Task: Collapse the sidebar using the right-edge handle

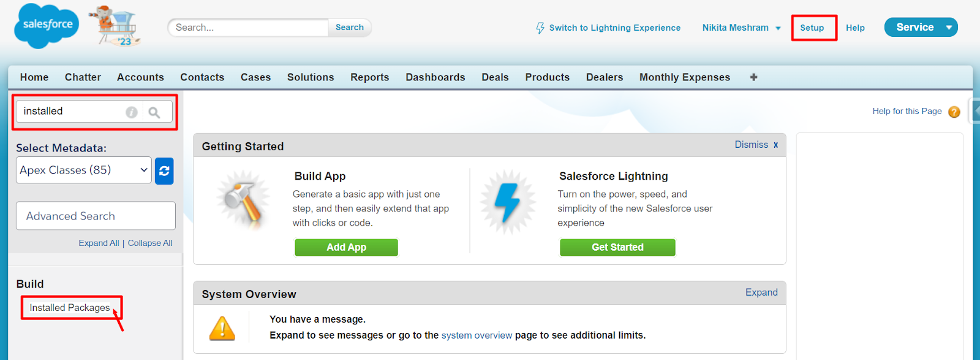Action: (975, 111)
